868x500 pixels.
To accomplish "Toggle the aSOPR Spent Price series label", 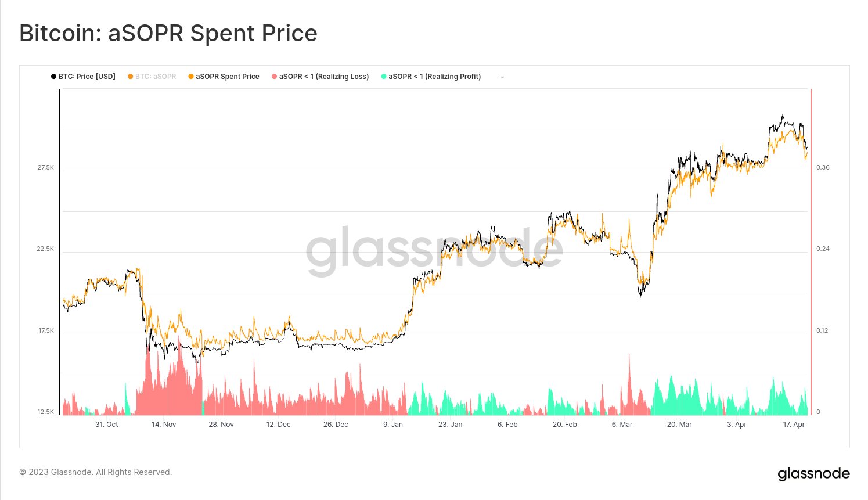I will coord(228,77).
